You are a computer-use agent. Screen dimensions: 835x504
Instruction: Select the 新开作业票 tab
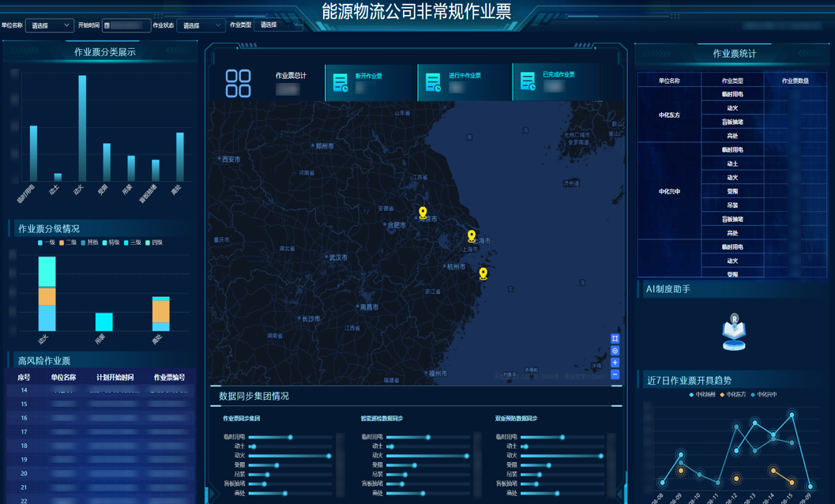point(370,81)
